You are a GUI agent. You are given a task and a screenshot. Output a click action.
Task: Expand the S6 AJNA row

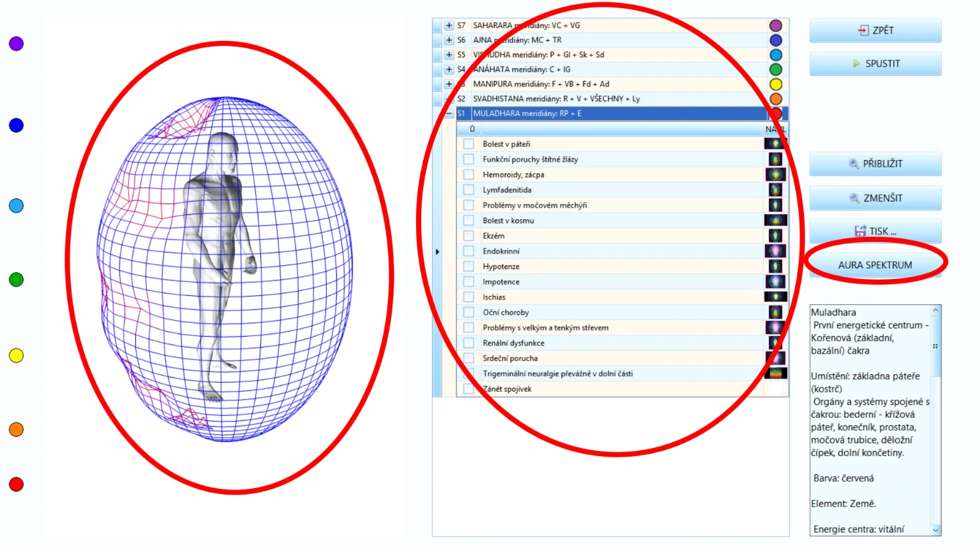(x=449, y=40)
